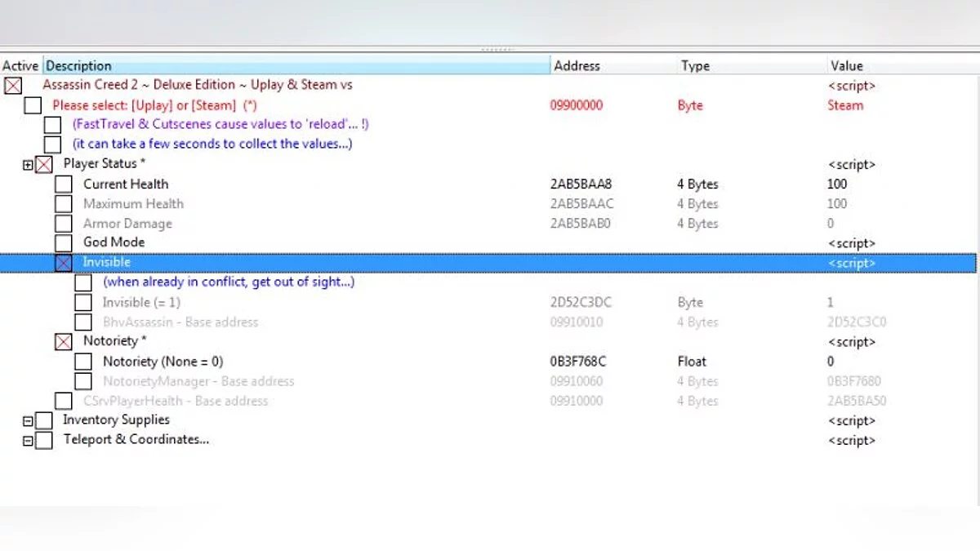Expand the Teleport & Coordinates group
The height and width of the screenshot is (551, 980).
coord(28,441)
